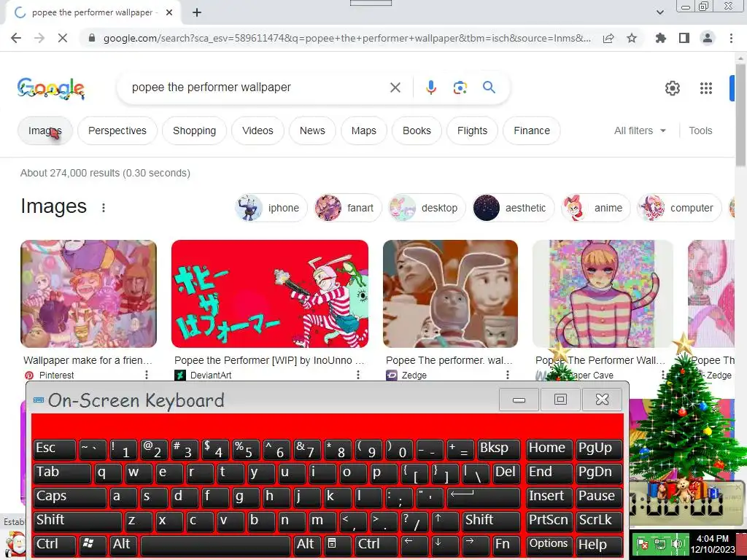Expand the All filters dropdown
The width and height of the screenshot is (747, 560).
[x=640, y=131]
